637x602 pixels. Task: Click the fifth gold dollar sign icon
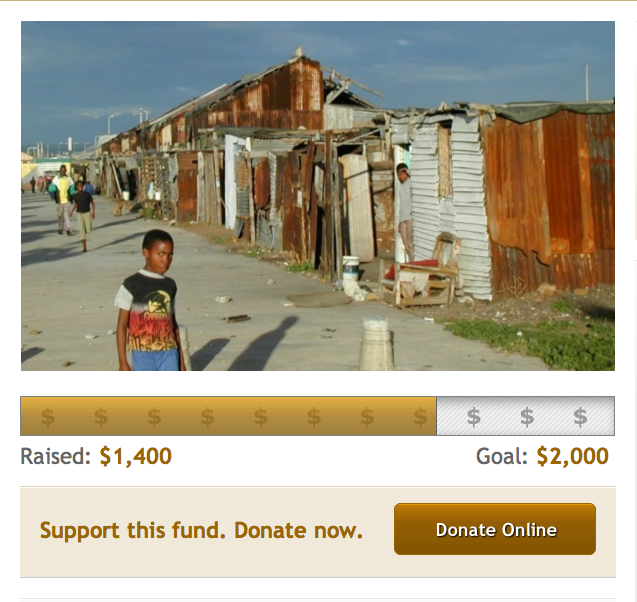261,417
